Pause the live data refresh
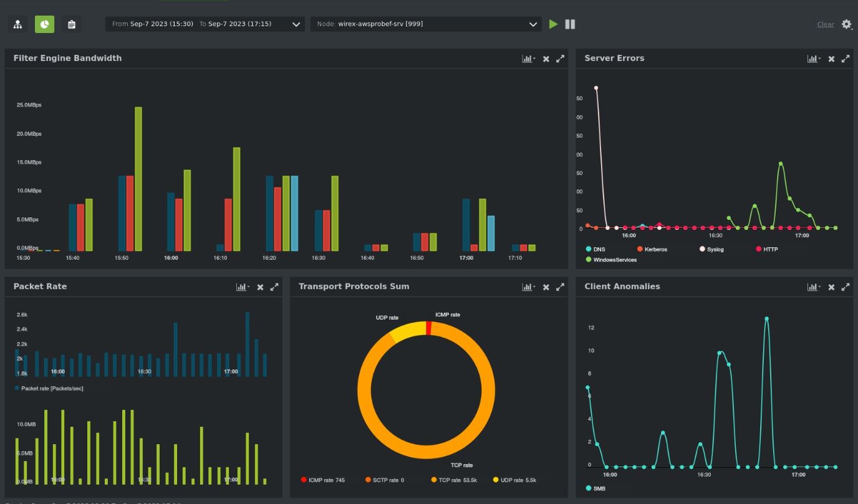The image size is (858, 504). 570,24
